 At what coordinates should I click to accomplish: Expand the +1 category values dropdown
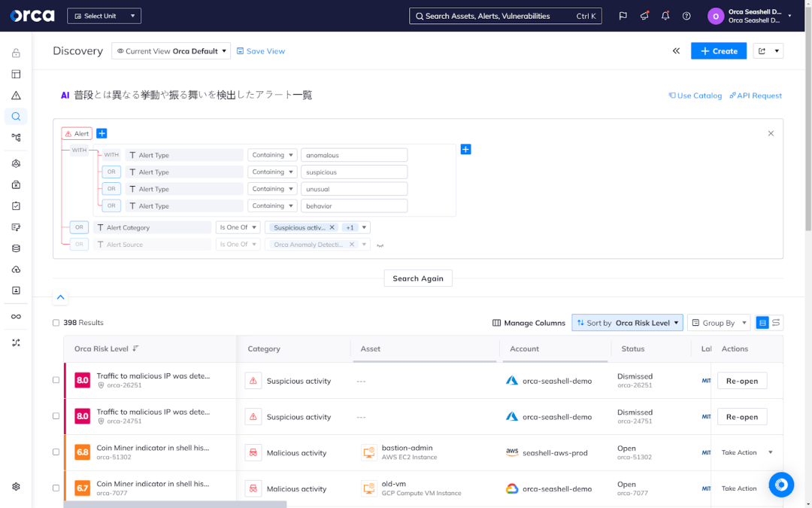click(x=364, y=227)
